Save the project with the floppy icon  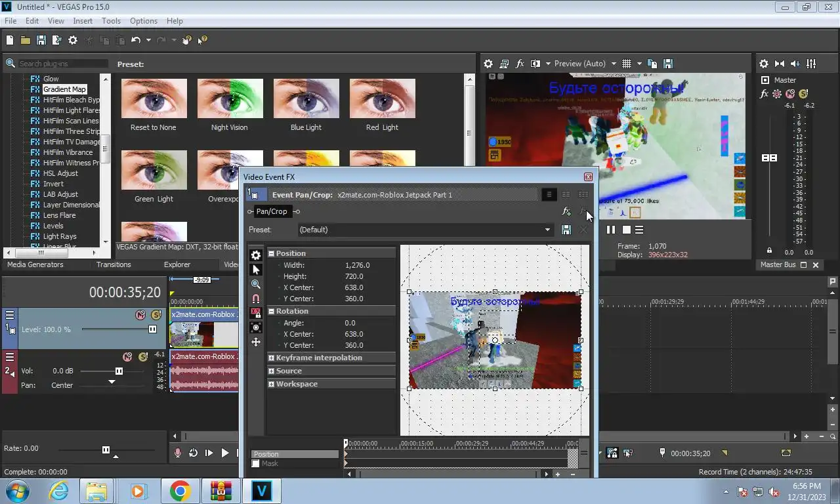[x=41, y=40]
